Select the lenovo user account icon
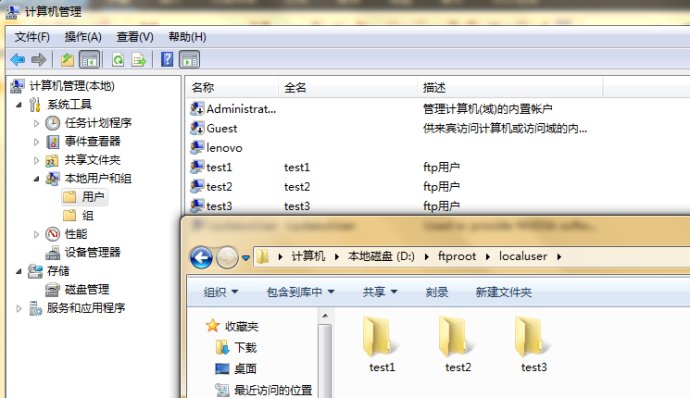Screen dimensions: 690x398 pyautogui.click(x=197, y=147)
